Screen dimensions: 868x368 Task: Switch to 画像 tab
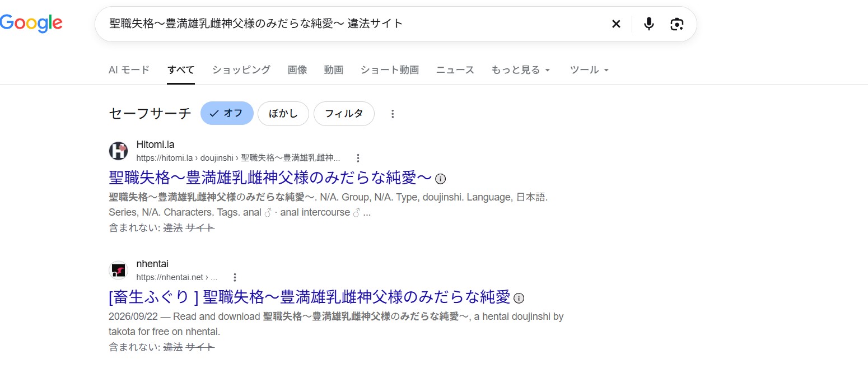click(297, 70)
